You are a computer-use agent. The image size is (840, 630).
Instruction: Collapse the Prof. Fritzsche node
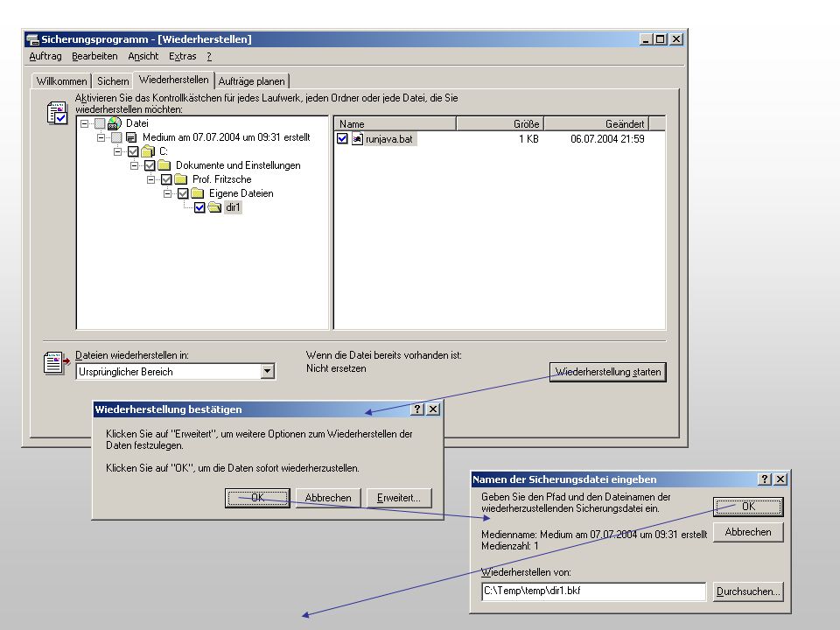[x=151, y=178]
